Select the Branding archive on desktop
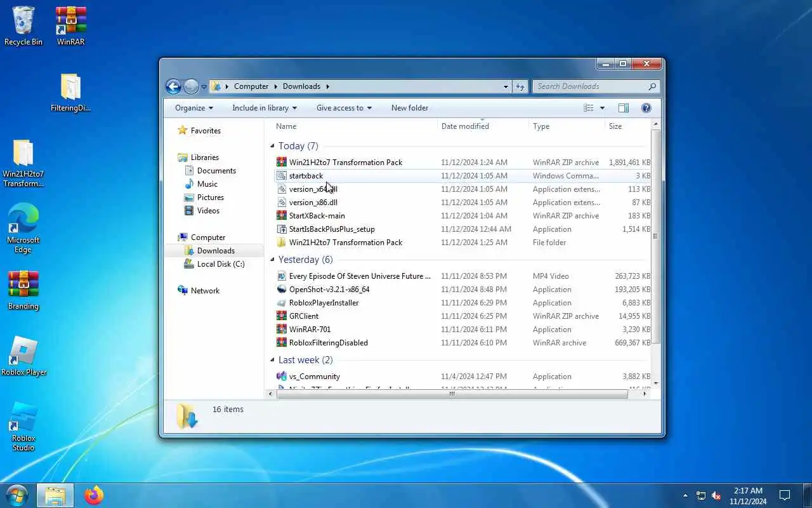Screen dimensions: 812x508 [x=23, y=291]
